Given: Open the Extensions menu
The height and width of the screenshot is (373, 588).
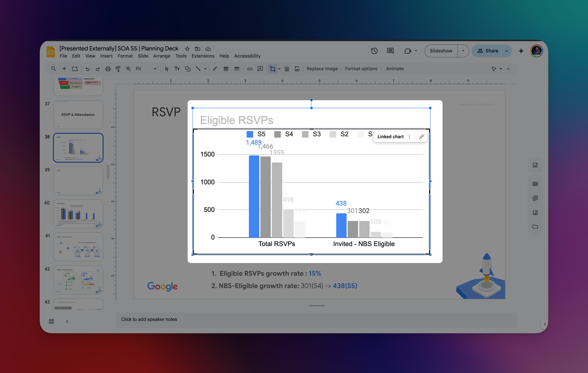Looking at the screenshot, I should click(x=203, y=56).
